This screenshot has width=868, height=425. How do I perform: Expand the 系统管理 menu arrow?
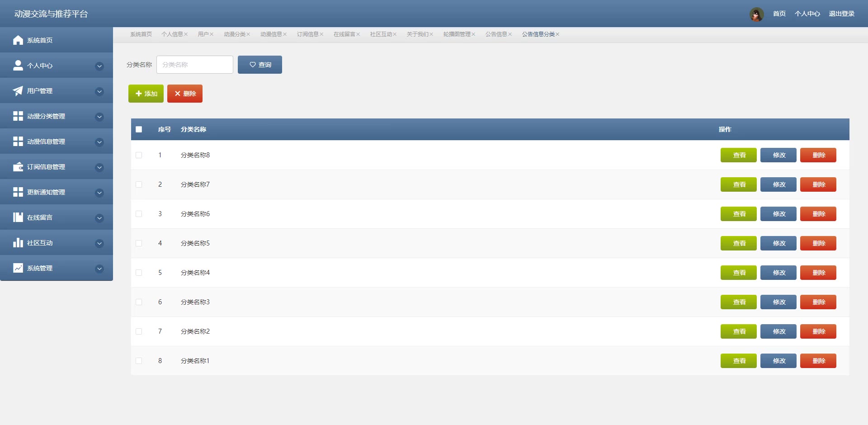pyautogui.click(x=99, y=269)
